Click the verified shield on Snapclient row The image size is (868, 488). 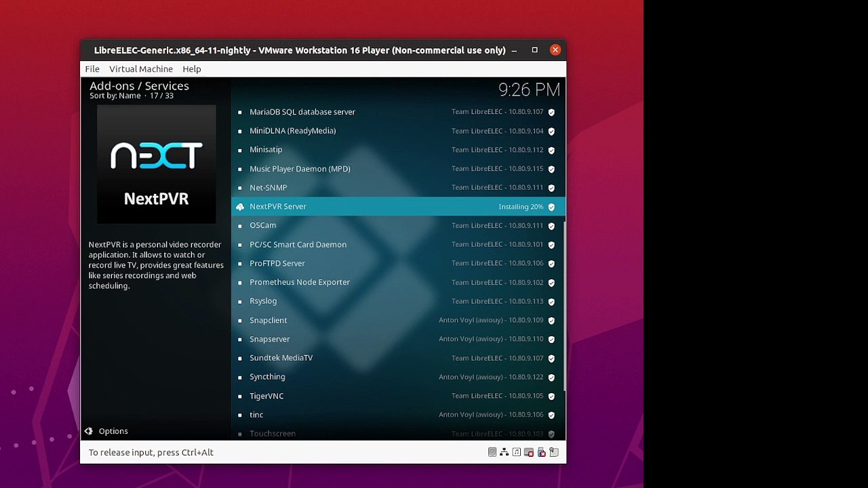pyautogui.click(x=551, y=321)
